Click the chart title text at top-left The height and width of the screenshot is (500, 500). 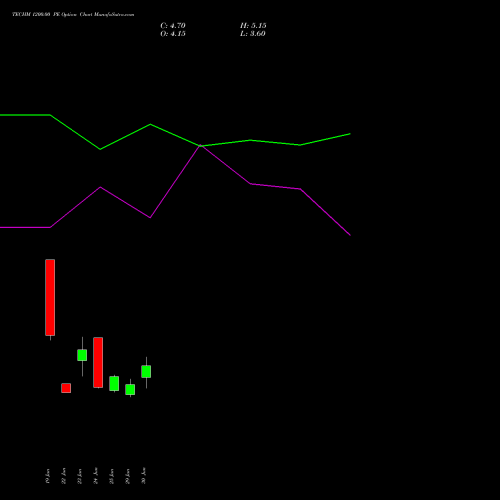pos(73,15)
